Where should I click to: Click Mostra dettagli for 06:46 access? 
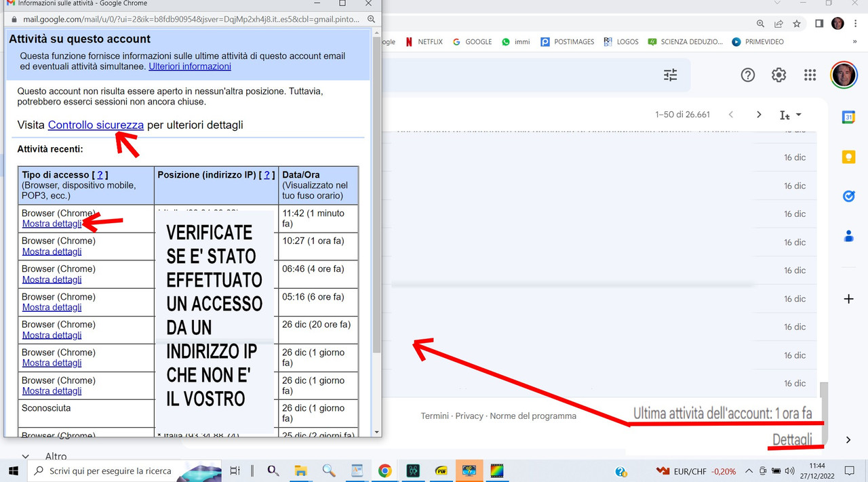(x=52, y=279)
